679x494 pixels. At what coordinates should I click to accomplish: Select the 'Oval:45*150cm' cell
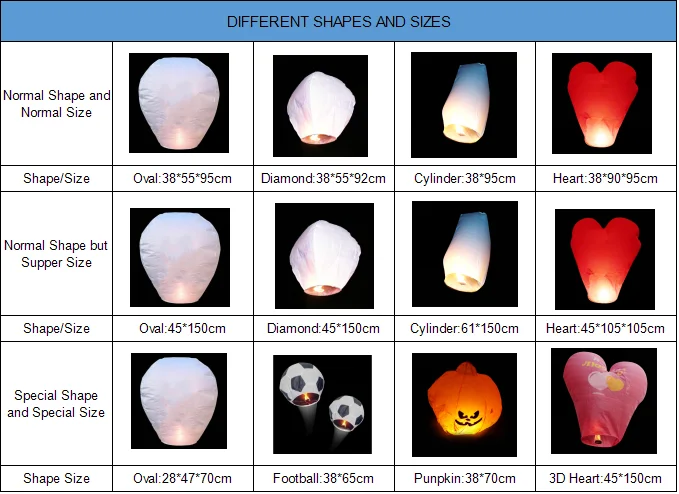click(182, 328)
